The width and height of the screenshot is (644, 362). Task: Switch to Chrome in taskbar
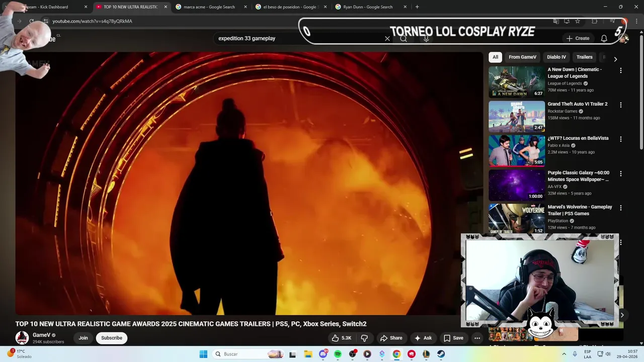pos(396,354)
